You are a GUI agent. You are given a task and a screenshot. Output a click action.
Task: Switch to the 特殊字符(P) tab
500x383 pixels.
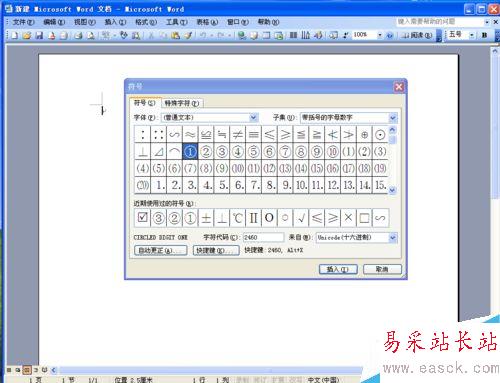[182, 103]
